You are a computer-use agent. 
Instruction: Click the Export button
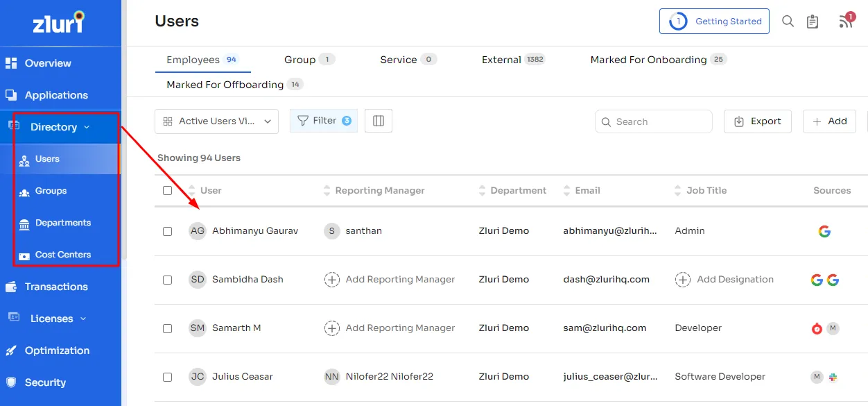coord(758,121)
